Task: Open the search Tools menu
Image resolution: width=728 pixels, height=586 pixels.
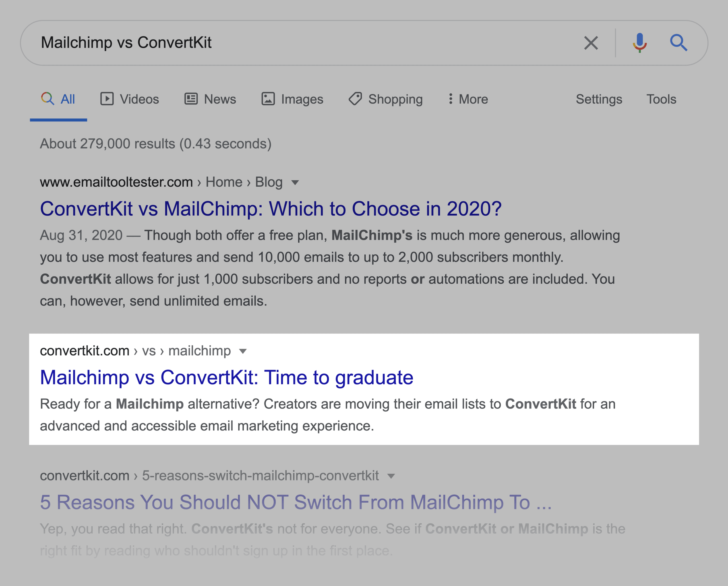Action: click(661, 99)
